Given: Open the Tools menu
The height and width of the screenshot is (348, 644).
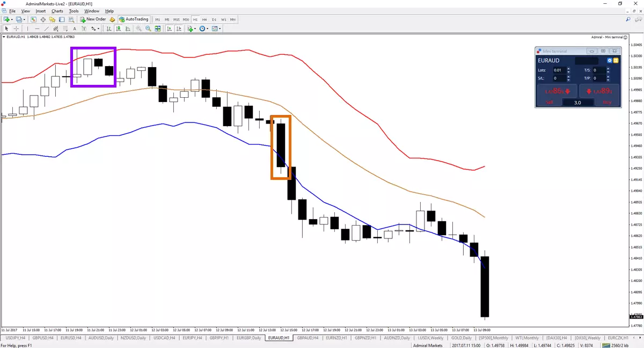Looking at the screenshot, I should point(74,11).
